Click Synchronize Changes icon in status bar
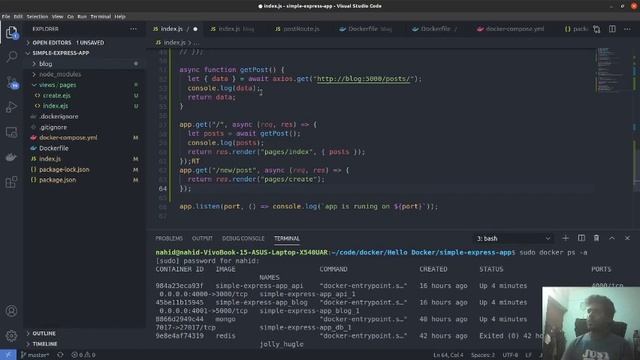The height and width of the screenshot is (360, 640). click(x=60, y=355)
